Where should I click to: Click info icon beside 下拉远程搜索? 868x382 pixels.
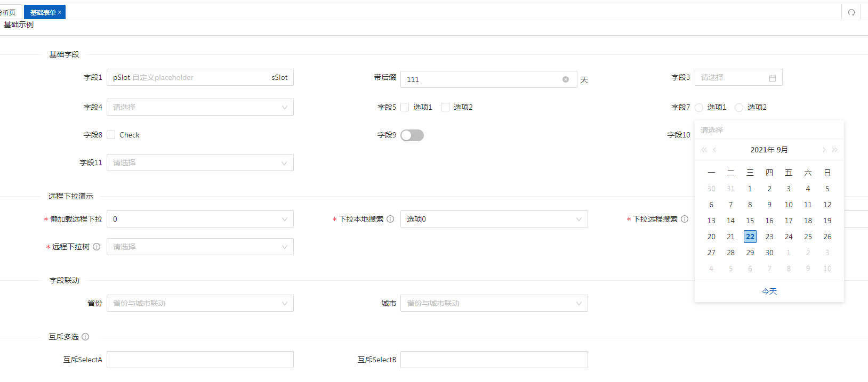point(685,219)
